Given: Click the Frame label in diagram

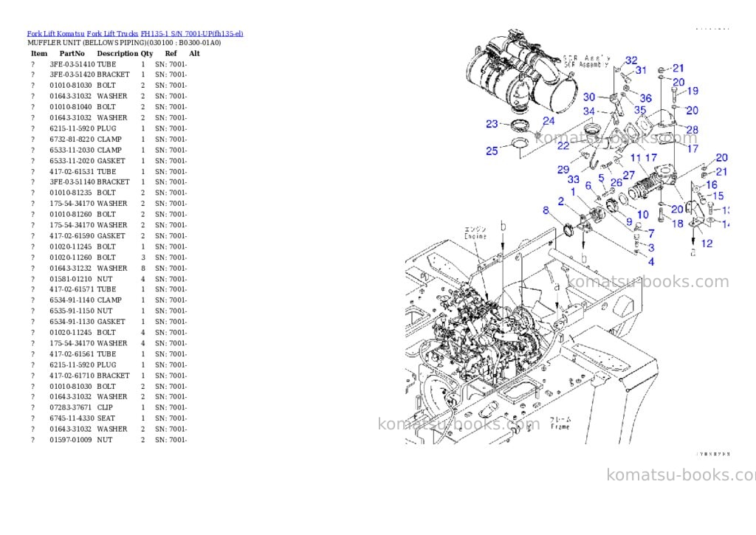Looking at the screenshot, I should pos(560,427).
